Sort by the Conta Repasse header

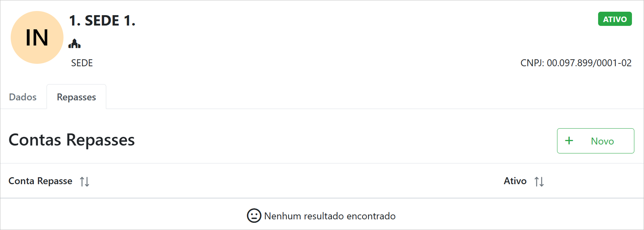click(x=40, y=181)
